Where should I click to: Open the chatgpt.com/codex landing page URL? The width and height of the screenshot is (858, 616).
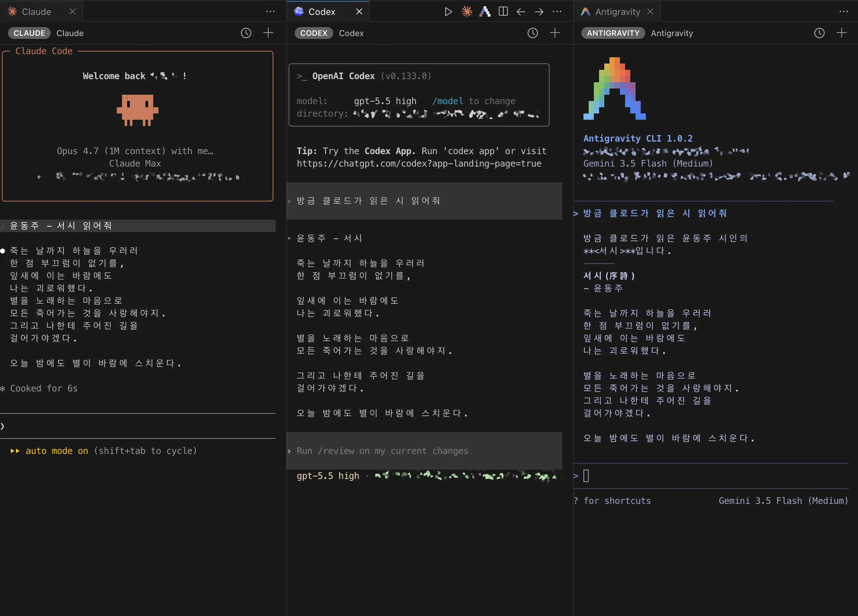click(x=419, y=163)
